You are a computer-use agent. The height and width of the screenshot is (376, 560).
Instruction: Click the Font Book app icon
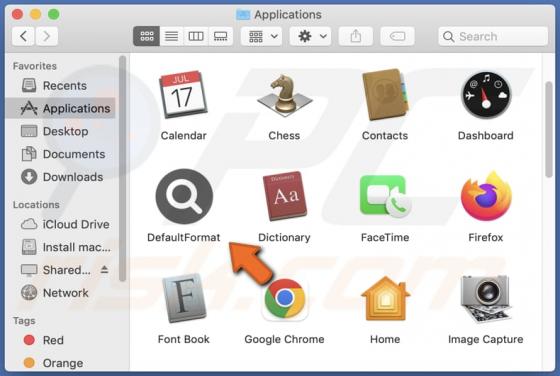(184, 298)
